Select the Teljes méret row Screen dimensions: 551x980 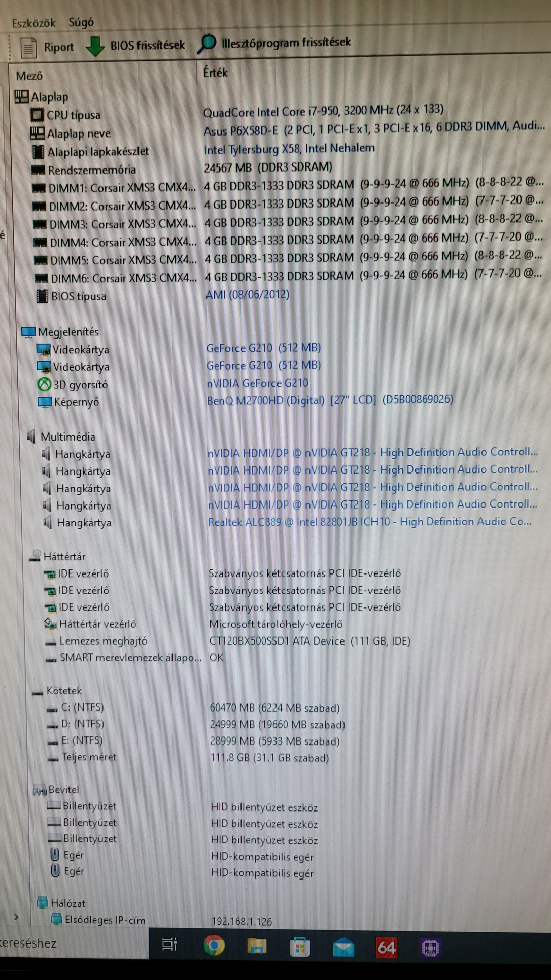pyautogui.click(x=189, y=758)
